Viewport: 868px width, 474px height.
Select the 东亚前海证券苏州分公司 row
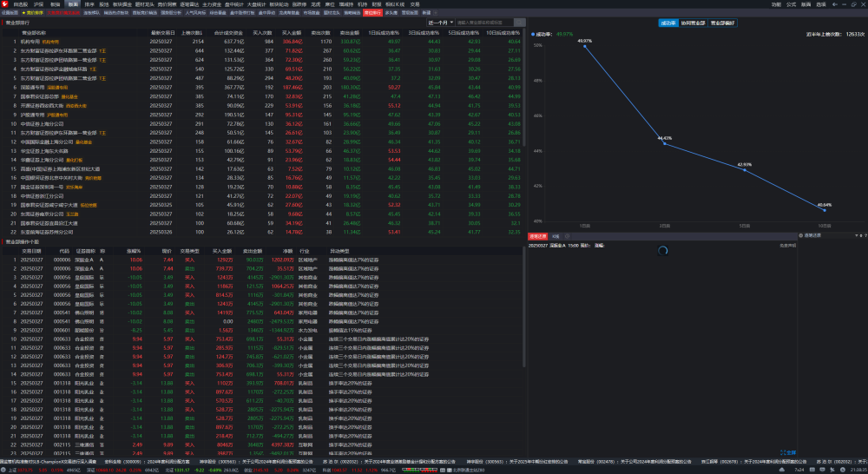[x=262, y=232]
